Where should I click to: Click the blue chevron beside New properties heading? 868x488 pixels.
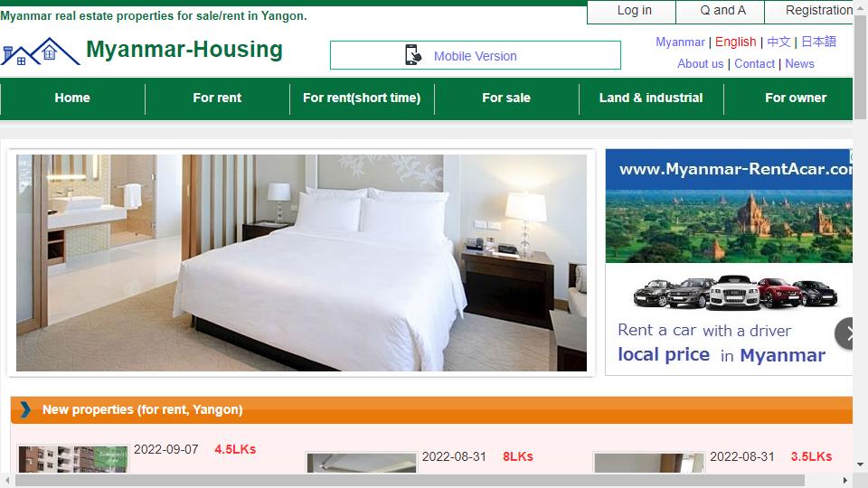25,409
